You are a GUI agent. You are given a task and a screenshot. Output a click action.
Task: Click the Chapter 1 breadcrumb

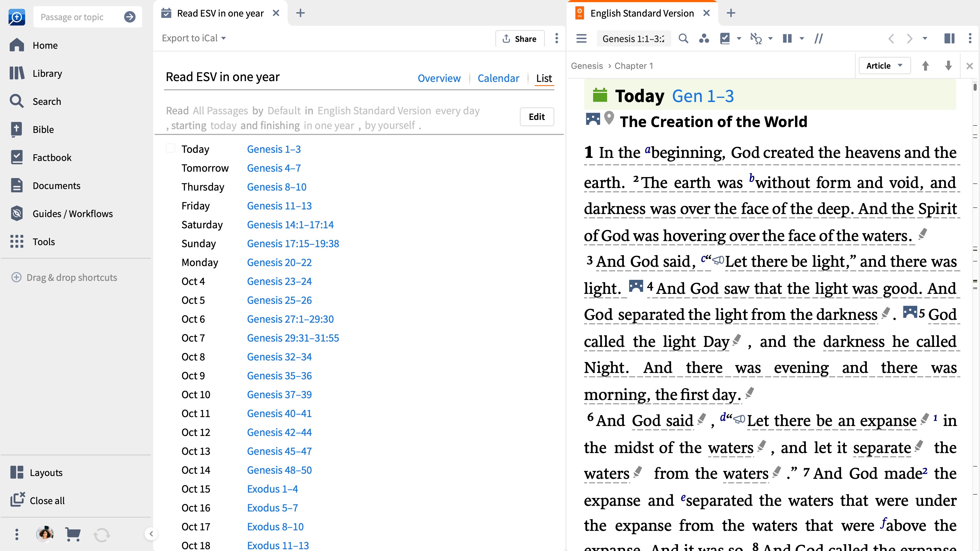pos(634,66)
